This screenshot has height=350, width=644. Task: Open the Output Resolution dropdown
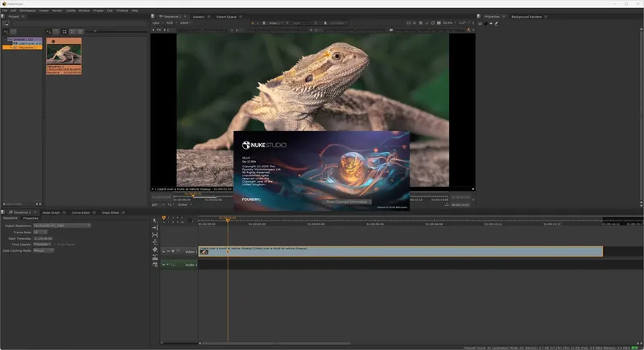click(61, 225)
